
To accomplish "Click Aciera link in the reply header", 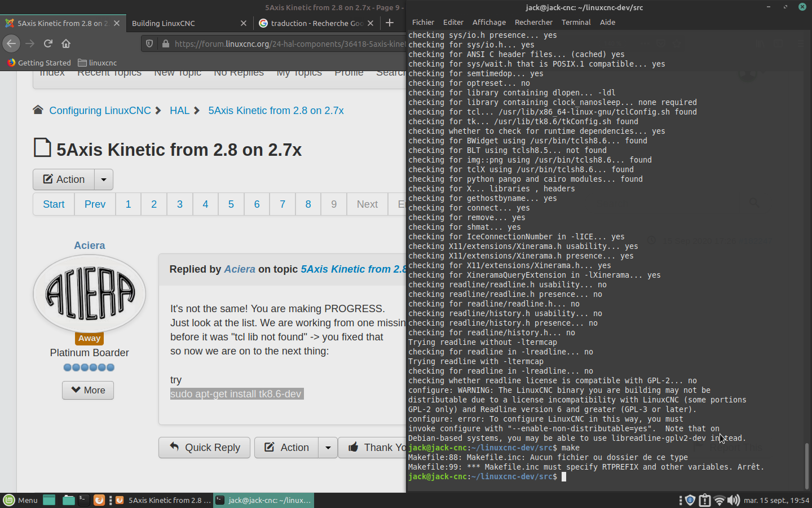I will (x=240, y=269).
